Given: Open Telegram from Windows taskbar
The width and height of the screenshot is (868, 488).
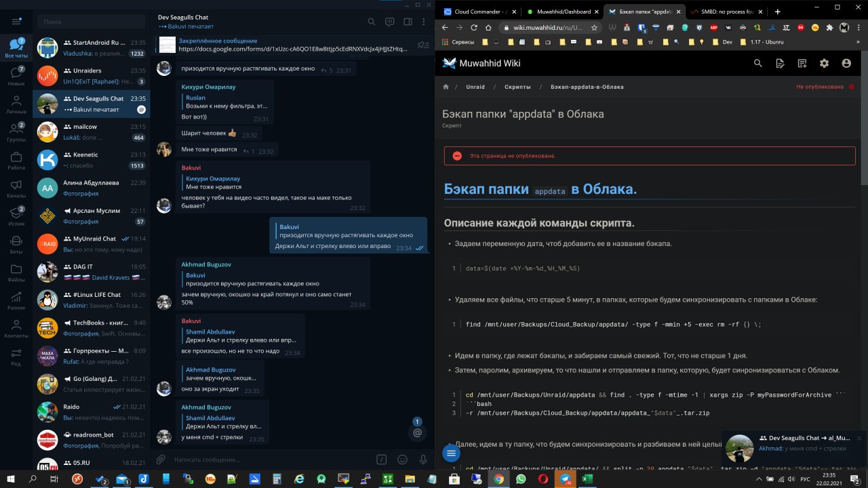Looking at the screenshot, I should [564, 479].
